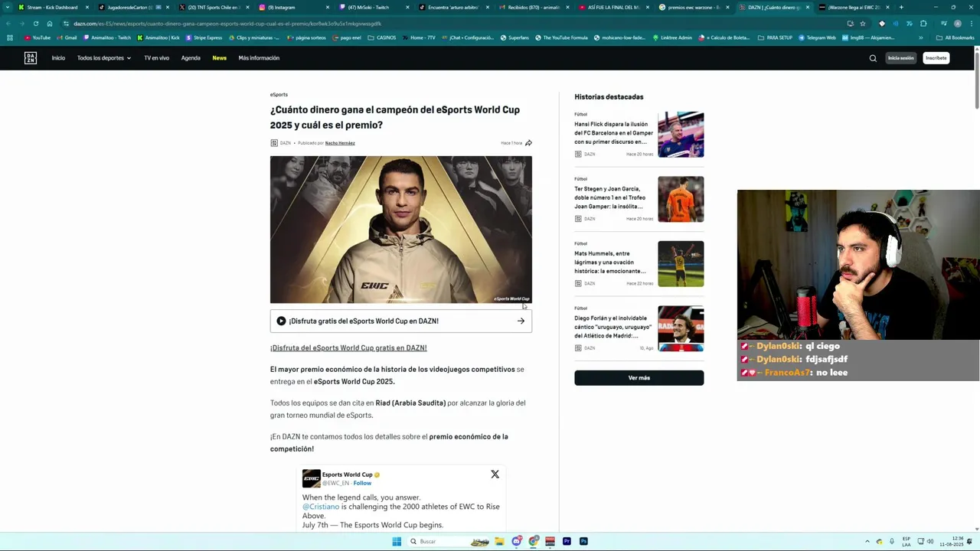Select 'Inicio' in DAZN navigation

pyautogui.click(x=58, y=58)
